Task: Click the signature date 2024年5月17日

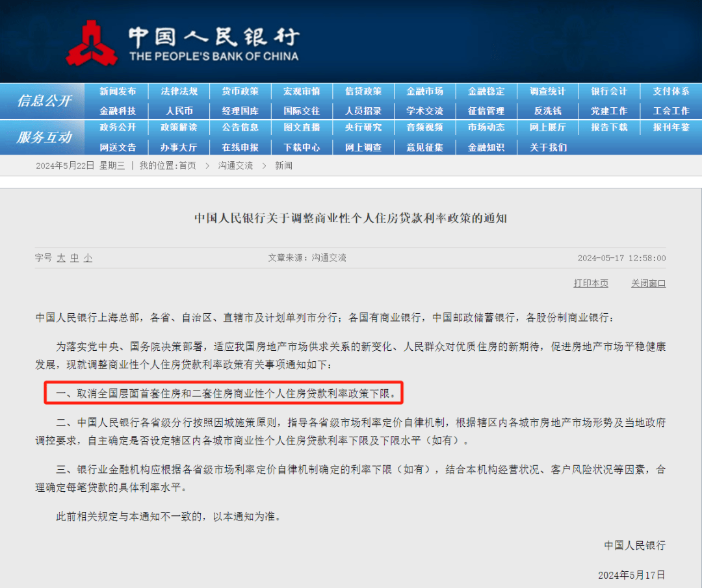Action: [632, 575]
